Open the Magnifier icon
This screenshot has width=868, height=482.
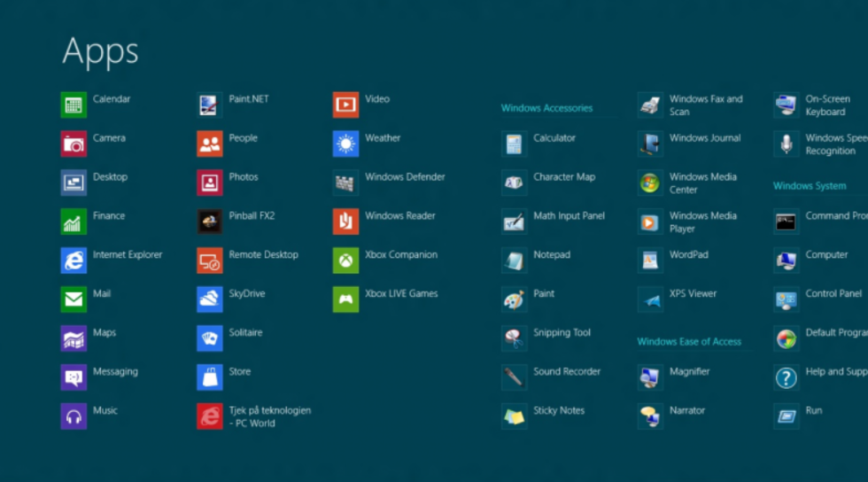tap(650, 377)
